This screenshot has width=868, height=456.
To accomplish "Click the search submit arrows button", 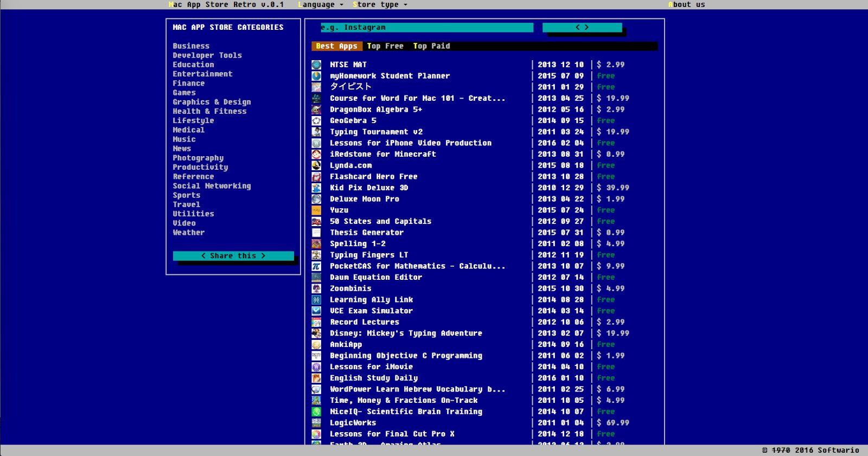I will pos(582,28).
